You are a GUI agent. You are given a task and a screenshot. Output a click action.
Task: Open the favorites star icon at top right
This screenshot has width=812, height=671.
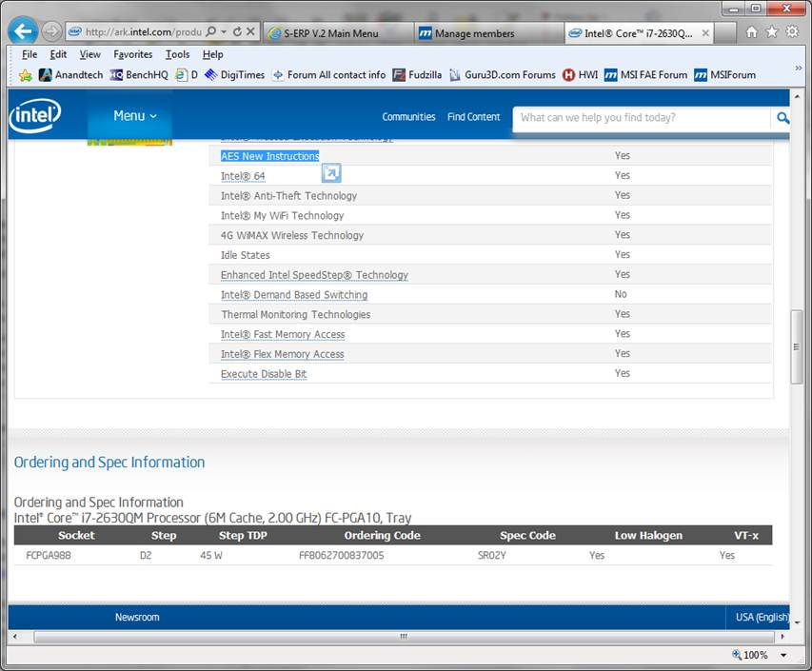[771, 31]
